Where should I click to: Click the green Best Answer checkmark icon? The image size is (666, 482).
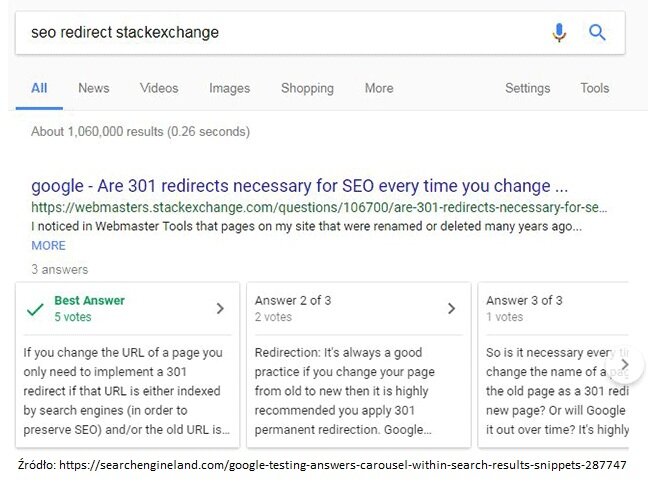tap(35, 309)
